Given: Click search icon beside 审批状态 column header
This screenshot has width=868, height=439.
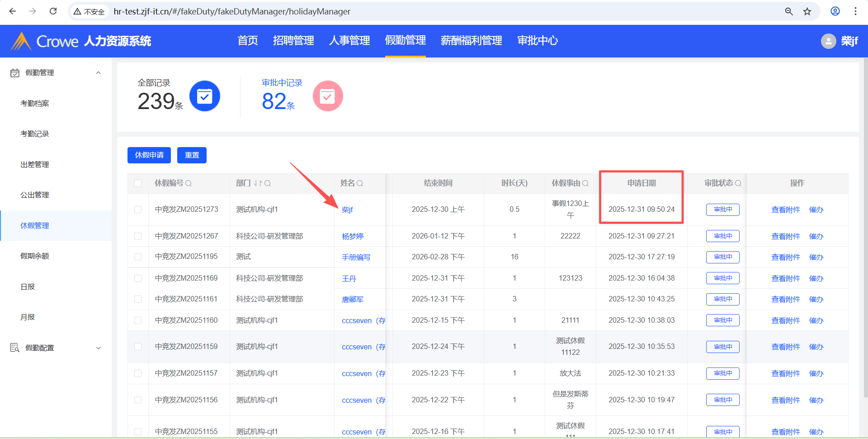Looking at the screenshot, I should click(x=738, y=183).
